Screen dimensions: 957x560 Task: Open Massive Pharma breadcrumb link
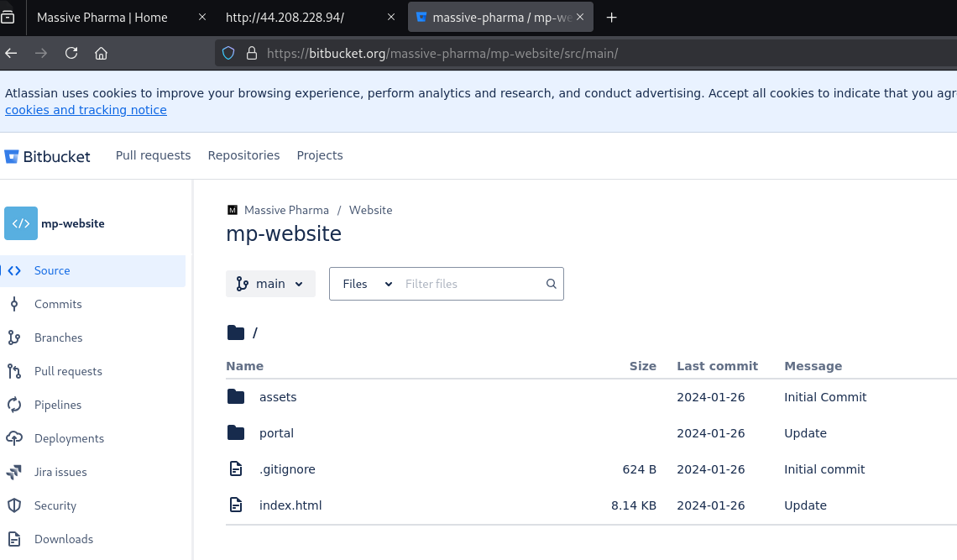click(286, 210)
